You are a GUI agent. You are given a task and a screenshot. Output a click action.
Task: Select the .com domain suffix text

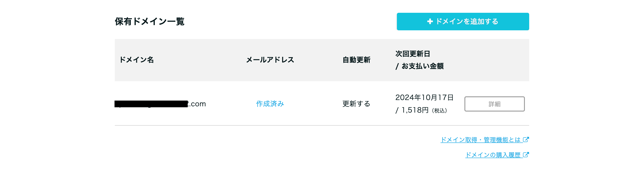[197, 104]
